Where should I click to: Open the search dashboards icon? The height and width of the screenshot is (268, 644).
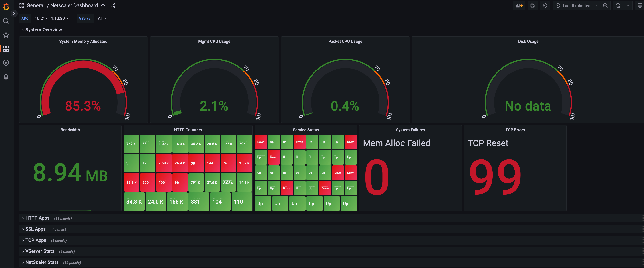[6, 21]
